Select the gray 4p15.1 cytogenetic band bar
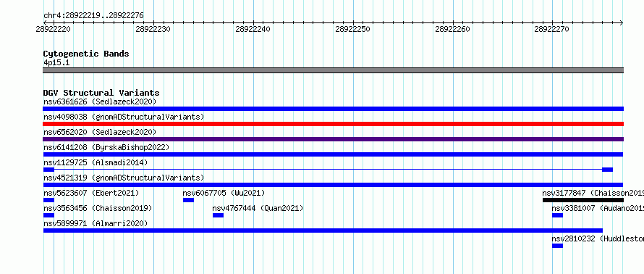Viewport: 644px width, 274px height. coord(333,70)
